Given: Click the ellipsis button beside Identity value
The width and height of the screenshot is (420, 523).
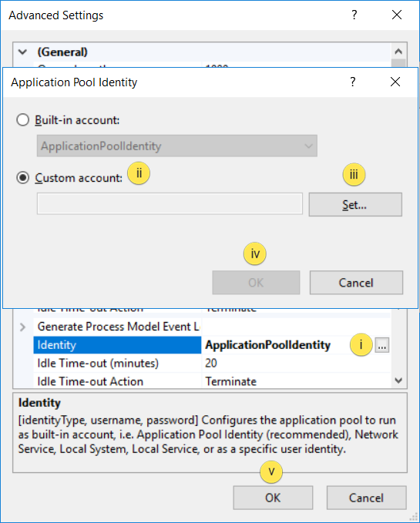Looking at the screenshot, I should (x=382, y=345).
